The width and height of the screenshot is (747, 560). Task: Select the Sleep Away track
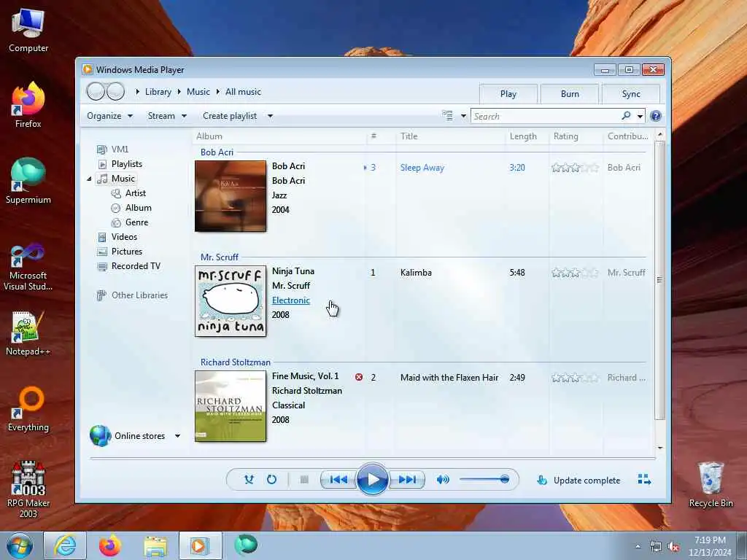pyautogui.click(x=422, y=168)
